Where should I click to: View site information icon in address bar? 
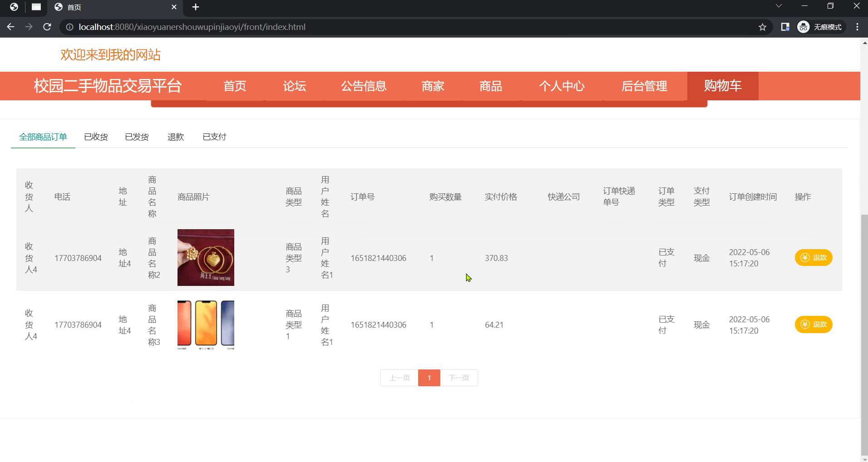click(x=69, y=27)
